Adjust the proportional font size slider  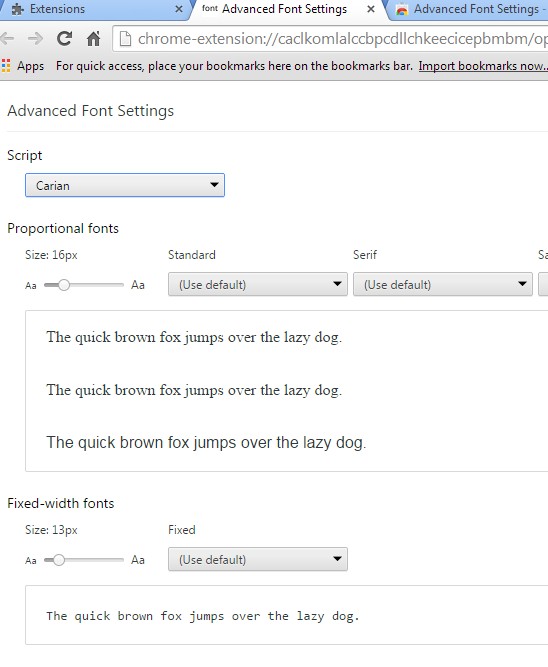click(x=64, y=285)
